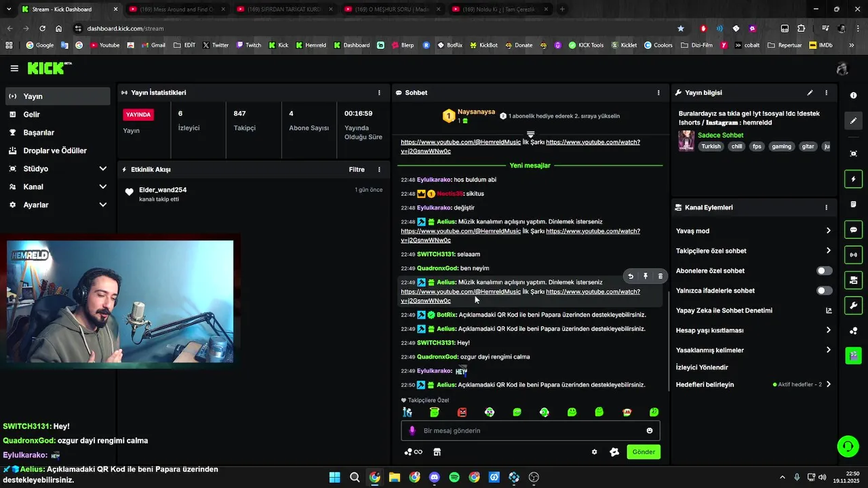Click the pencil icon in right sidebar
This screenshot has height=488, width=868.
[x=853, y=121]
